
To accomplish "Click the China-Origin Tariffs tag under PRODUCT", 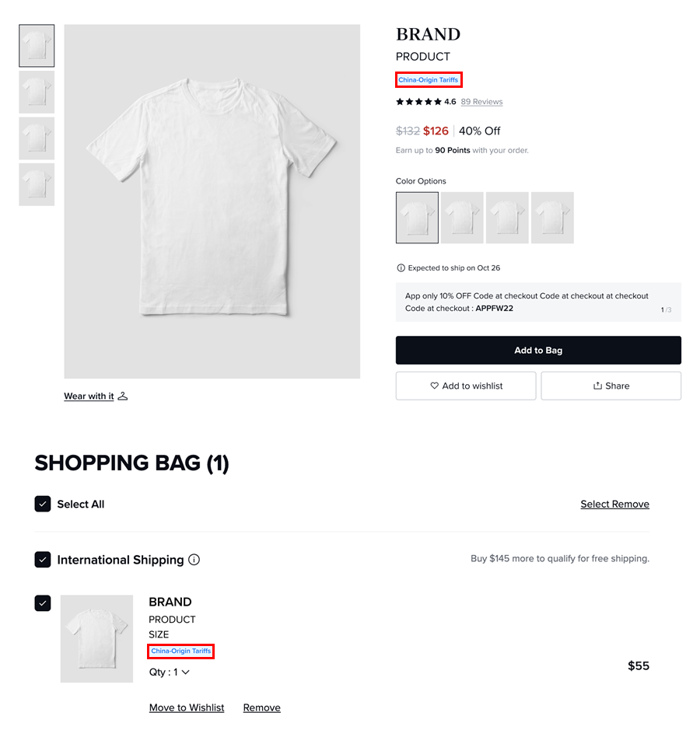I will click(x=428, y=80).
